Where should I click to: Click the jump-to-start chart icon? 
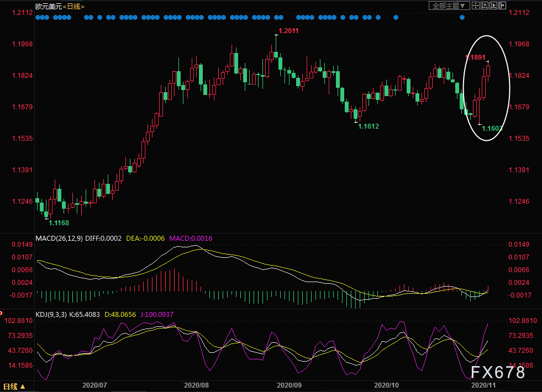[485, 6]
